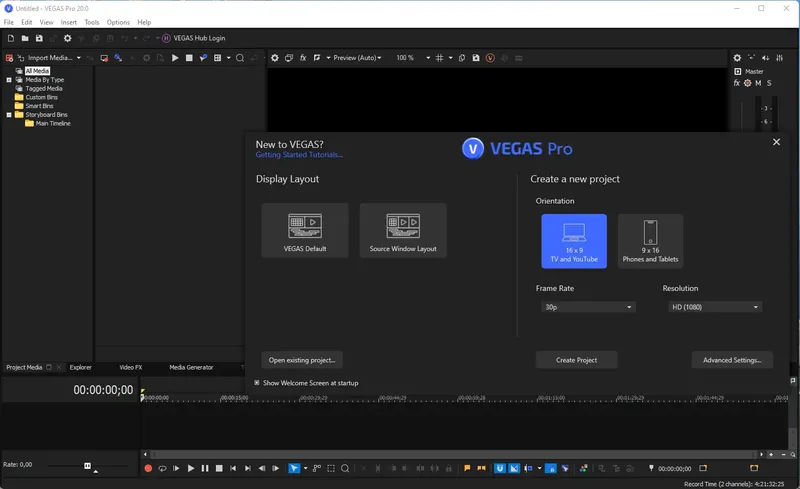Insert marker with orange flag icon
Viewport: 800px width, 489px height.
[467, 468]
